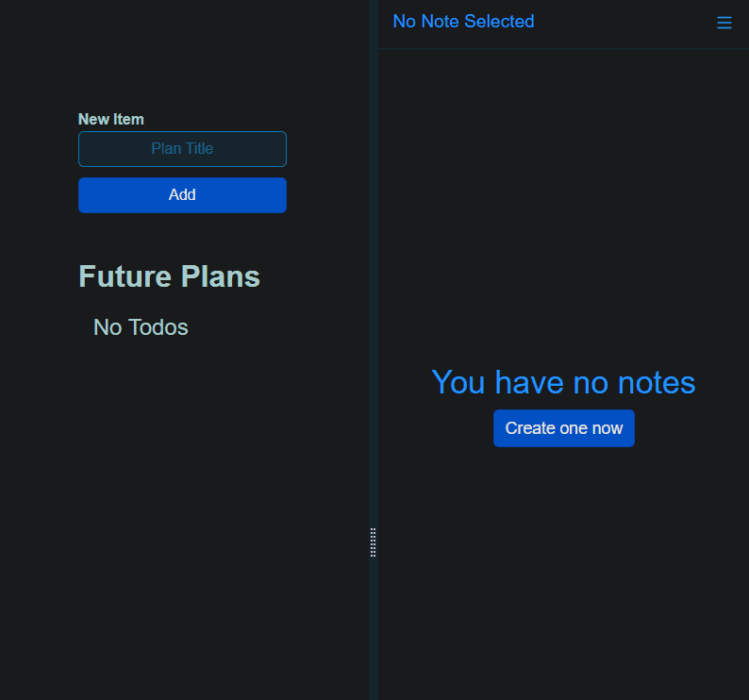Focus the new plan title textbox
Viewport: 749px width, 700px height.
[182, 149]
